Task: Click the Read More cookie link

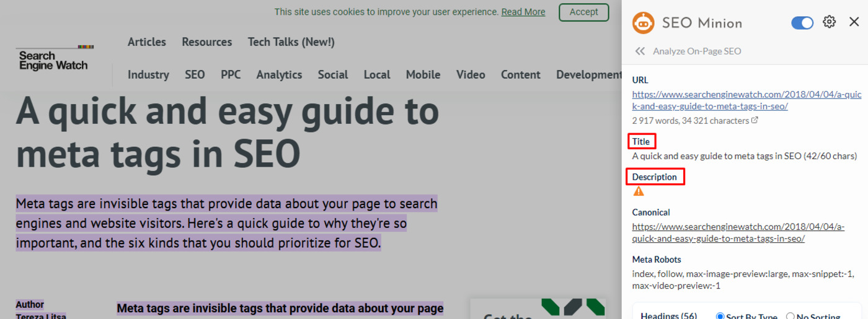Action: (x=523, y=12)
